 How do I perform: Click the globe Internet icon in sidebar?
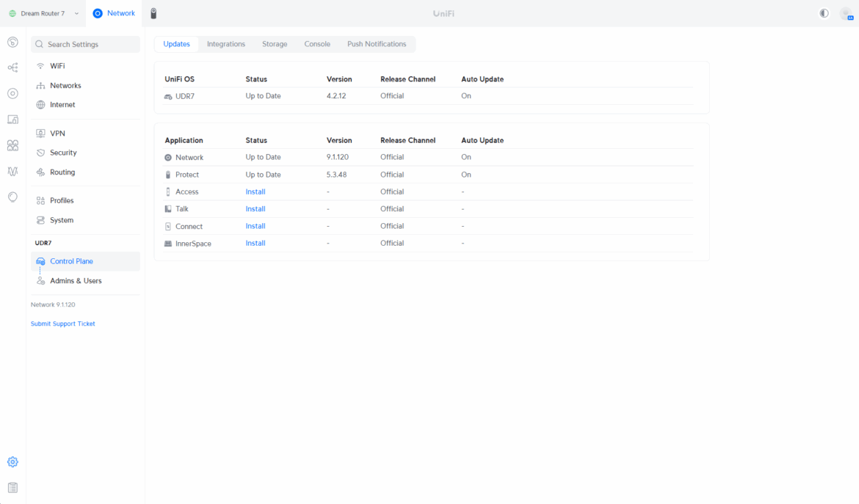(x=40, y=105)
